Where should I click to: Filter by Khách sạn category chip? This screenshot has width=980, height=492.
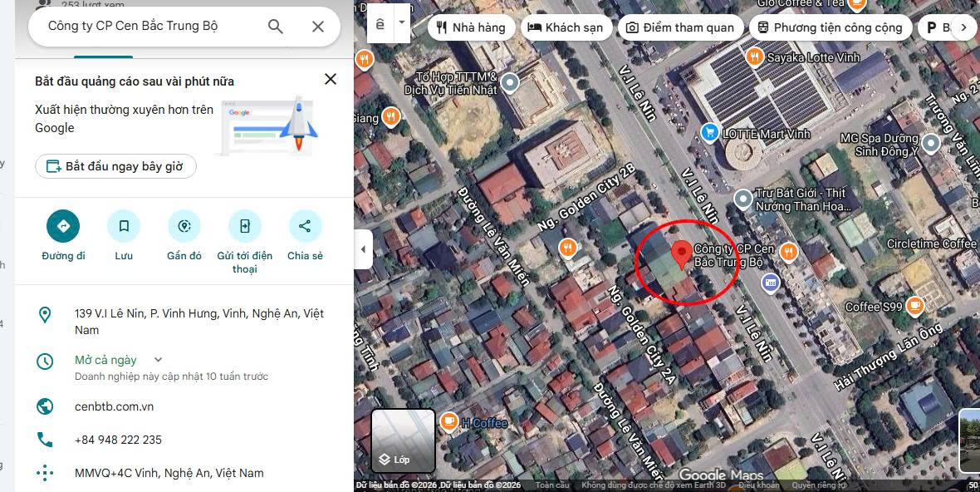(x=566, y=27)
